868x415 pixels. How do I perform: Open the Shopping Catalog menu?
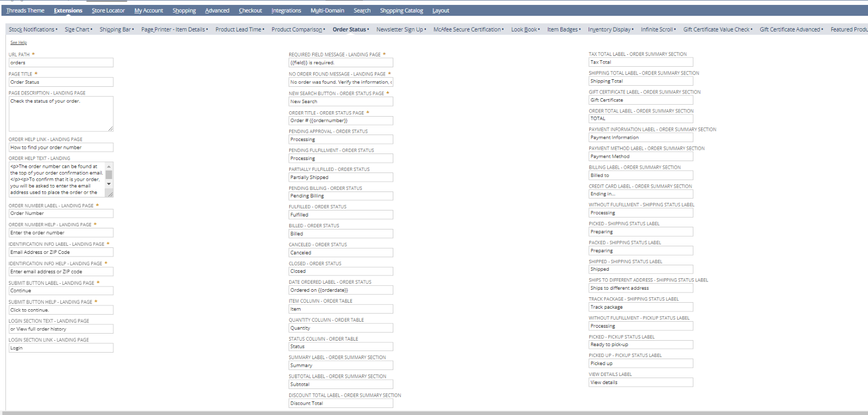click(401, 10)
